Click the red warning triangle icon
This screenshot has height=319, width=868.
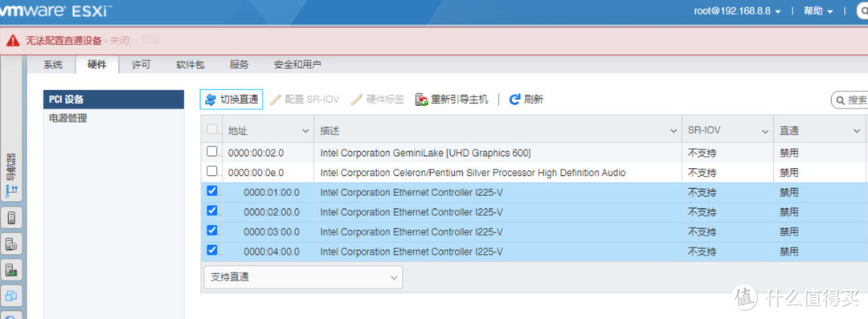click(14, 40)
